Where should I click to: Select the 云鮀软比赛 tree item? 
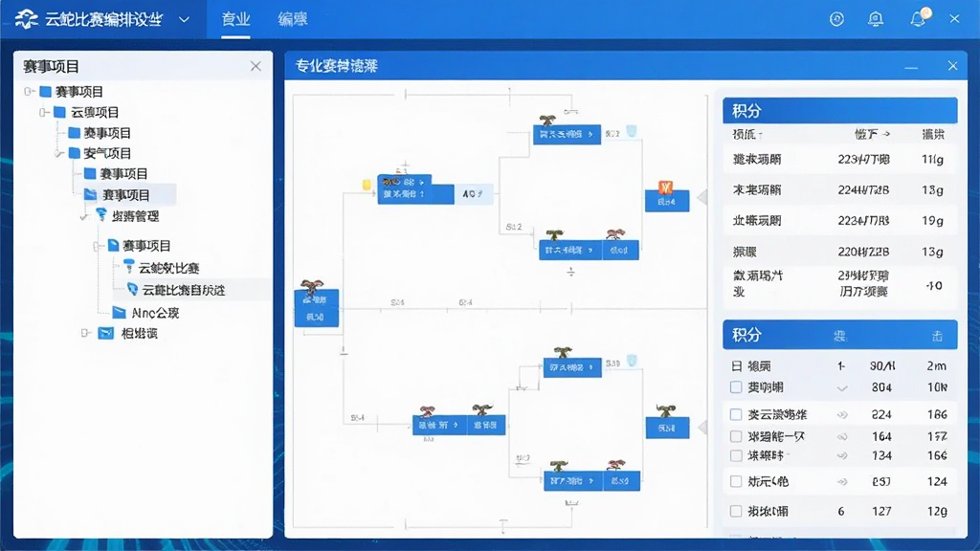click(168, 268)
